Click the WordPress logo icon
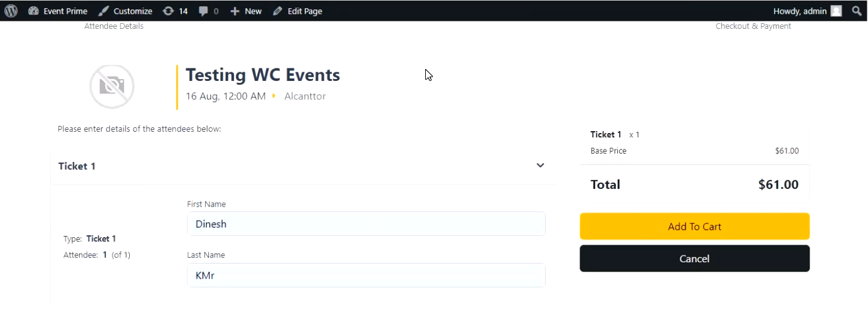 tap(11, 11)
